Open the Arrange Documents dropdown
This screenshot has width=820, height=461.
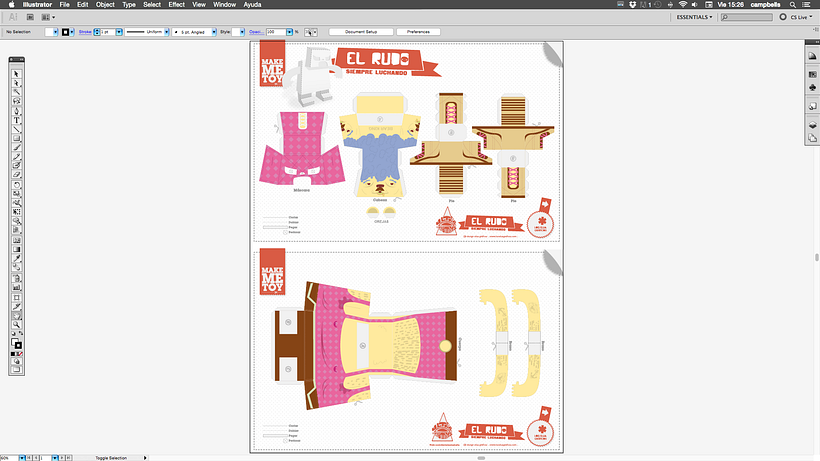pyautogui.click(x=48, y=17)
